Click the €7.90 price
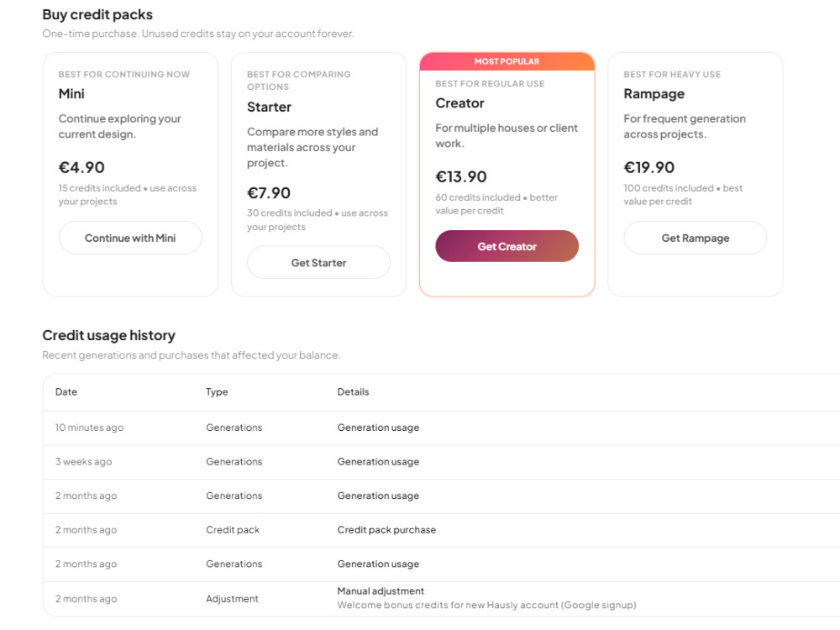 (x=269, y=193)
